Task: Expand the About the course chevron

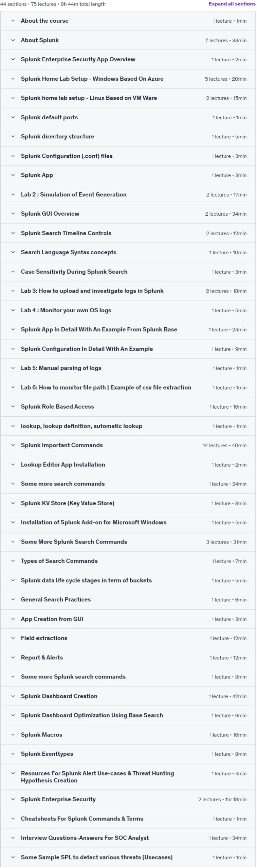Action: pyautogui.click(x=13, y=21)
